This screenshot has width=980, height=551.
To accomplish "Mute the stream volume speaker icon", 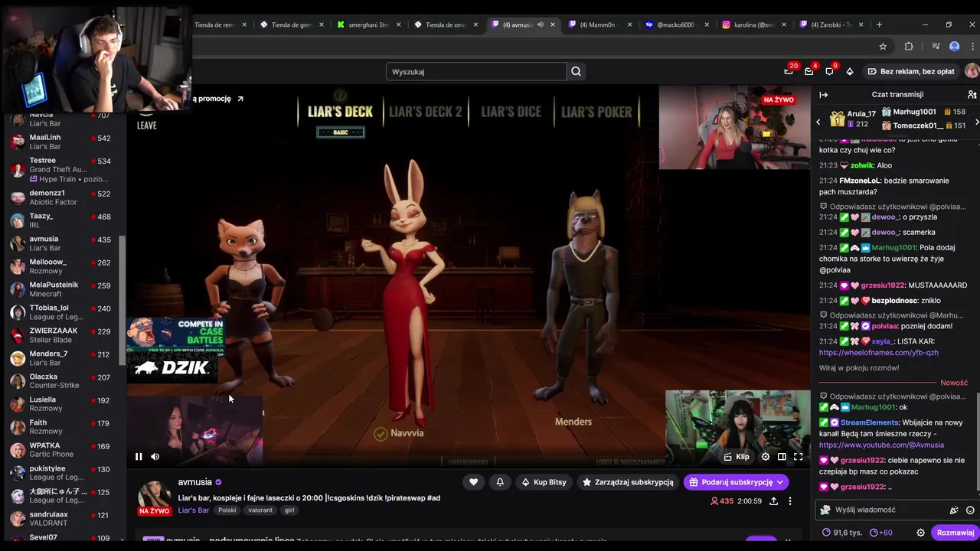I will pos(155,457).
